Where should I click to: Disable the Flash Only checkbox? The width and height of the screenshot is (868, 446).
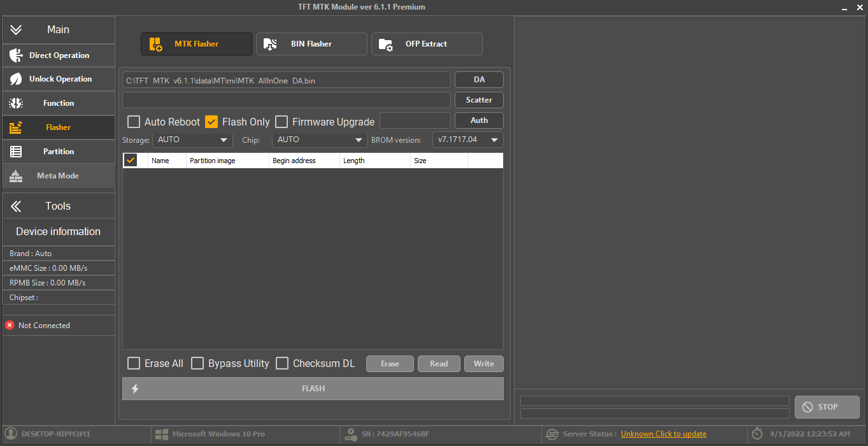pos(211,121)
